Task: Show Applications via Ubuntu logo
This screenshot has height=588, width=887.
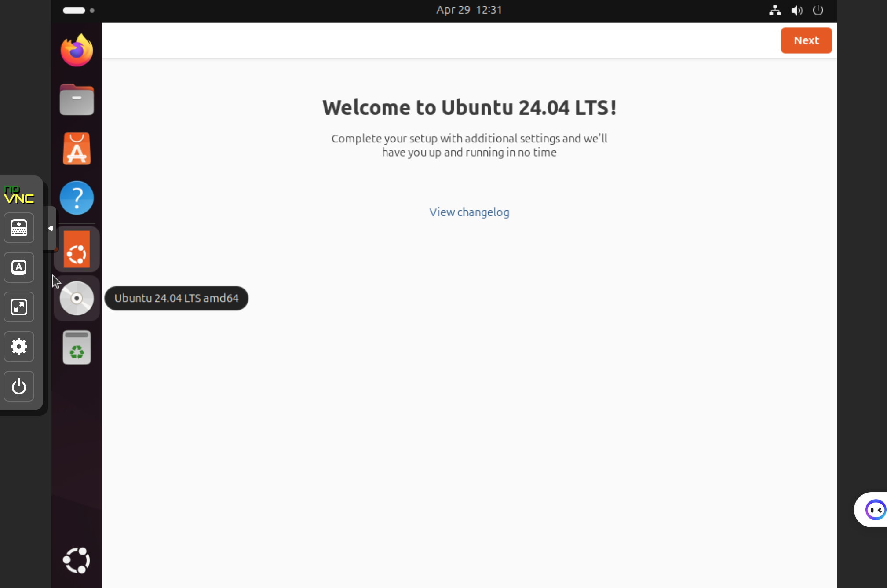Action: [77, 560]
